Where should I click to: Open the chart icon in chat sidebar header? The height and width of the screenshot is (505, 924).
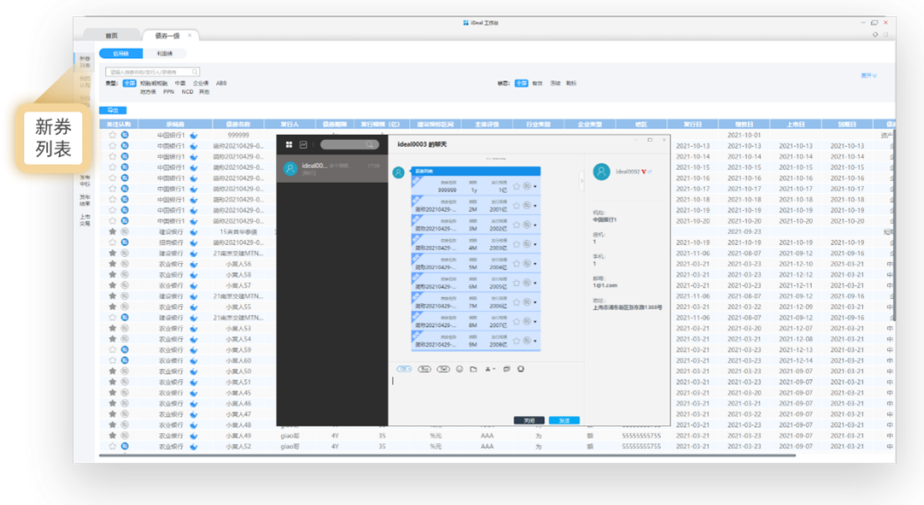coord(303,144)
